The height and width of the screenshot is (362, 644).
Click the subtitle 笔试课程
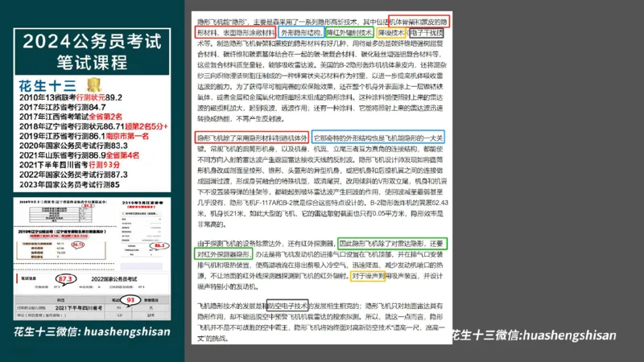tap(92, 63)
